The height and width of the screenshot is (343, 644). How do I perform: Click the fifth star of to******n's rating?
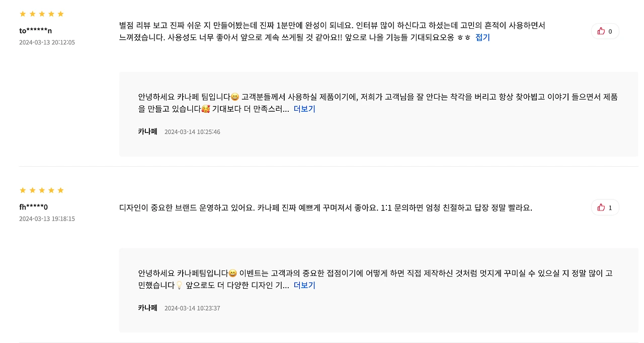60,14
